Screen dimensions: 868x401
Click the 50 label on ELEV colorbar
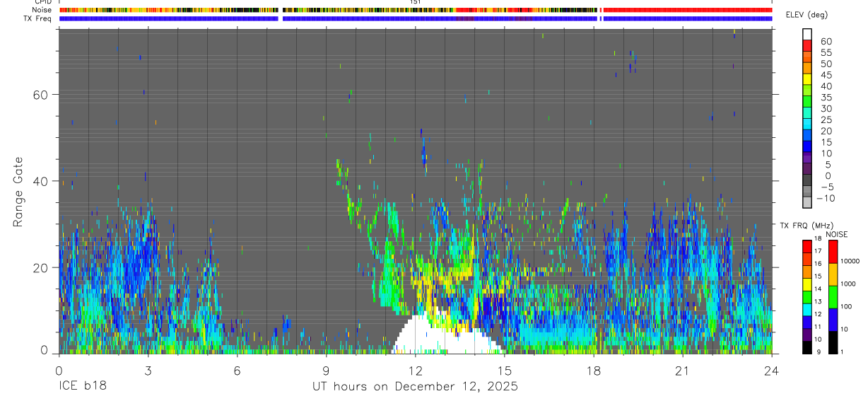pyautogui.click(x=826, y=64)
